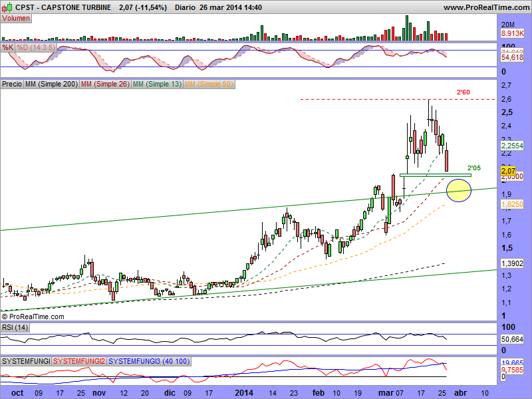The width and height of the screenshot is (532, 399).
Task: Click MM (Simple 50) orange label
Action: (x=209, y=84)
